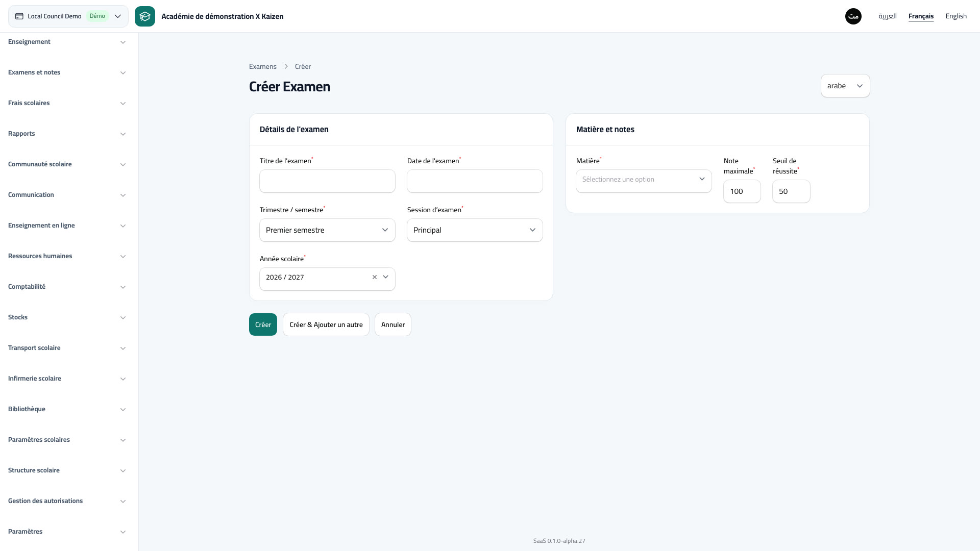Expand Enseignement en ligne section

pos(67,226)
